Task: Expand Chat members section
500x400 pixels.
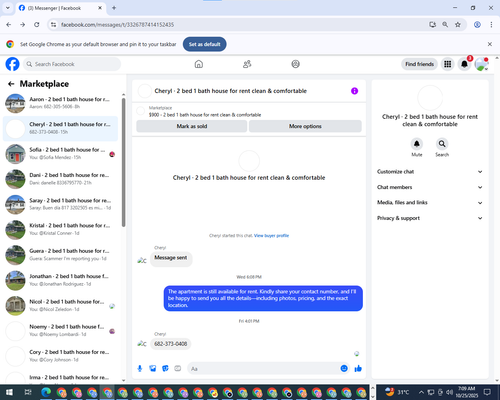Action: pos(430,187)
